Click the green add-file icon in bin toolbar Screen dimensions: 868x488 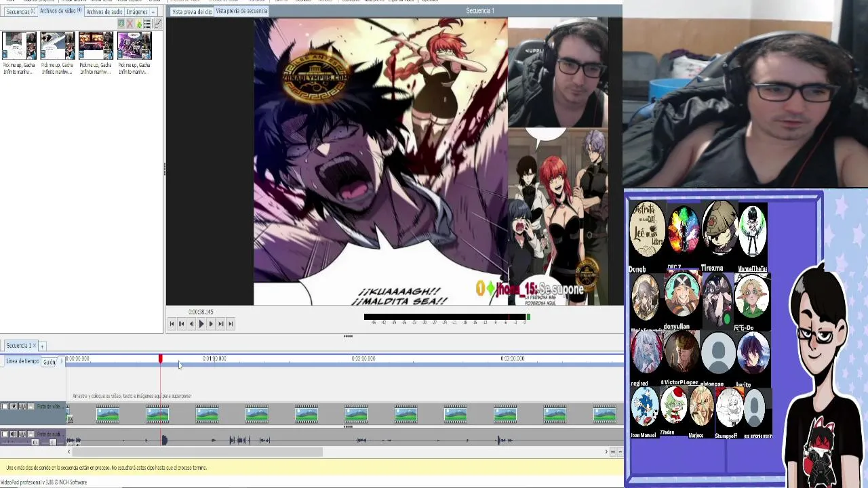pyautogui.click(x=121, y=24)
